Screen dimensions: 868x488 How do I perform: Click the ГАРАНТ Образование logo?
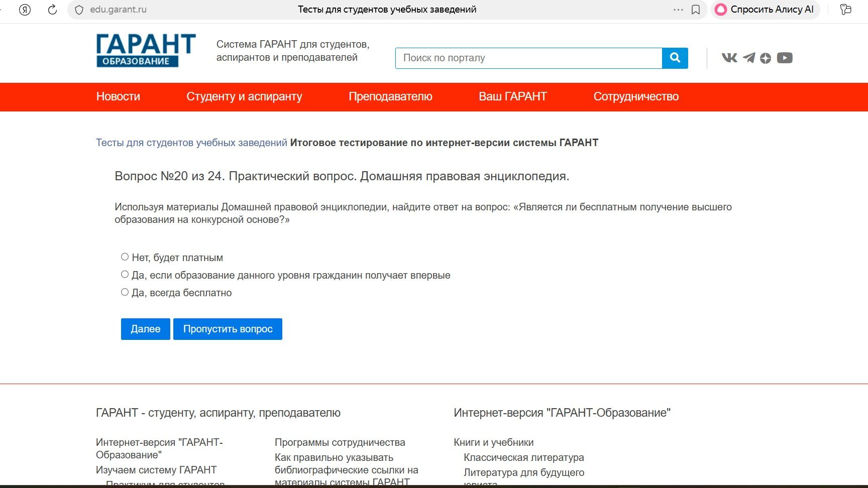coord(146,50)
